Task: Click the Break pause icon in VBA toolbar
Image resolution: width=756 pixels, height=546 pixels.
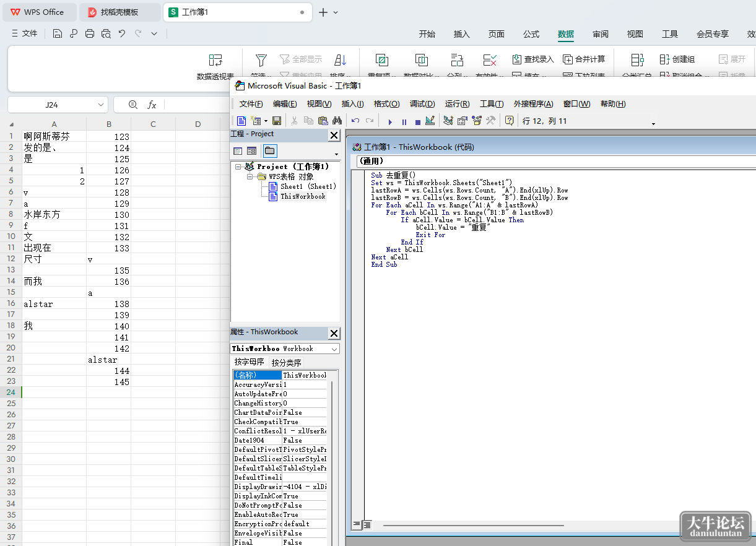Action: click(404, 121)
